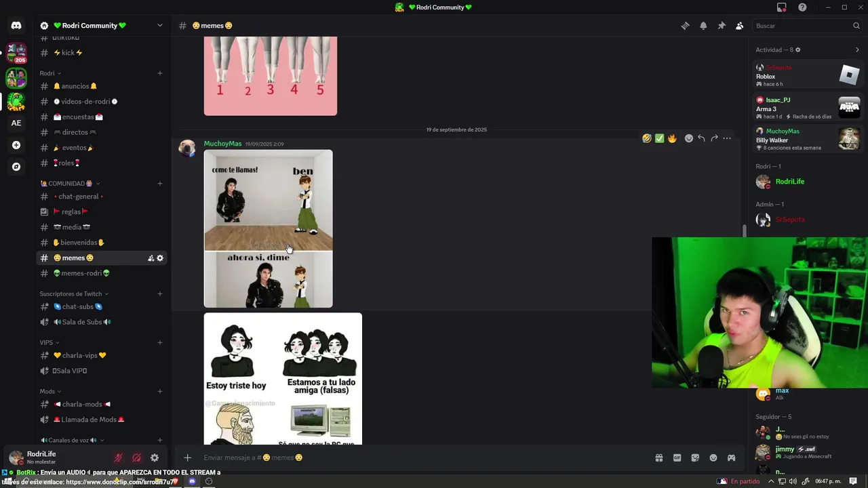Open the Estoy triste hoy meme image
This screenshot has width=868, height=488.
pyautogui.click(x=283, y=379)
